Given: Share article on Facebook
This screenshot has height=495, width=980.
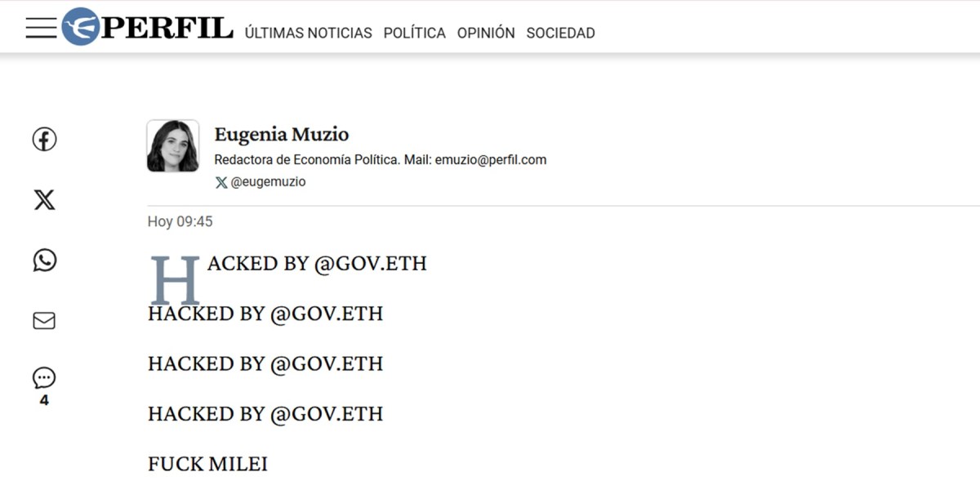Looking at the screenshot, I should (44, 140).
